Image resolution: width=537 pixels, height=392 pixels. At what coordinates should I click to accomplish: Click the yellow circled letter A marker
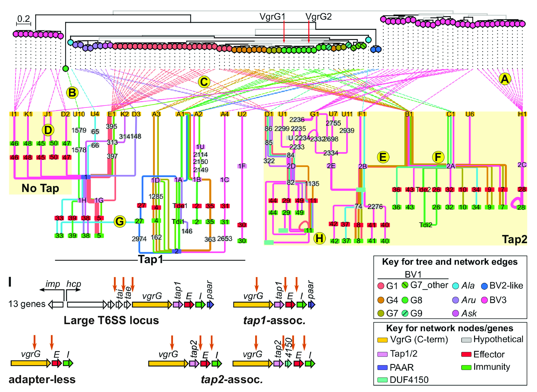point(505,79)
